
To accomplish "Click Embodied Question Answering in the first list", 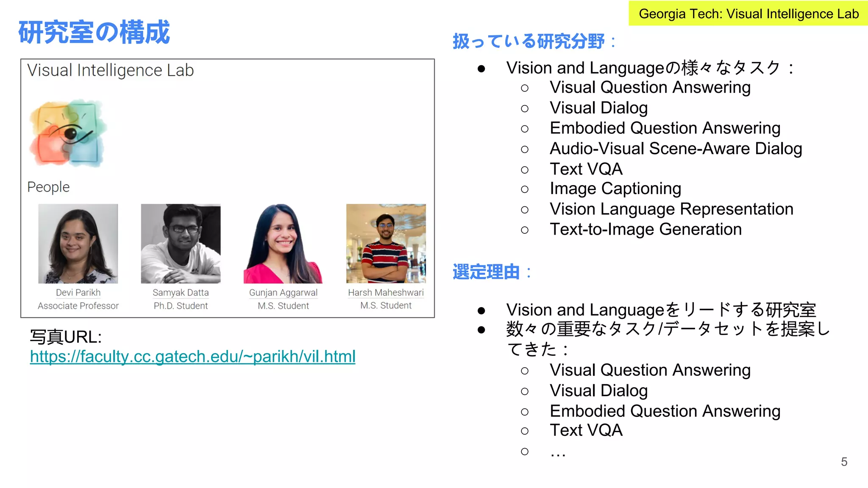I will tap(665, 128).
